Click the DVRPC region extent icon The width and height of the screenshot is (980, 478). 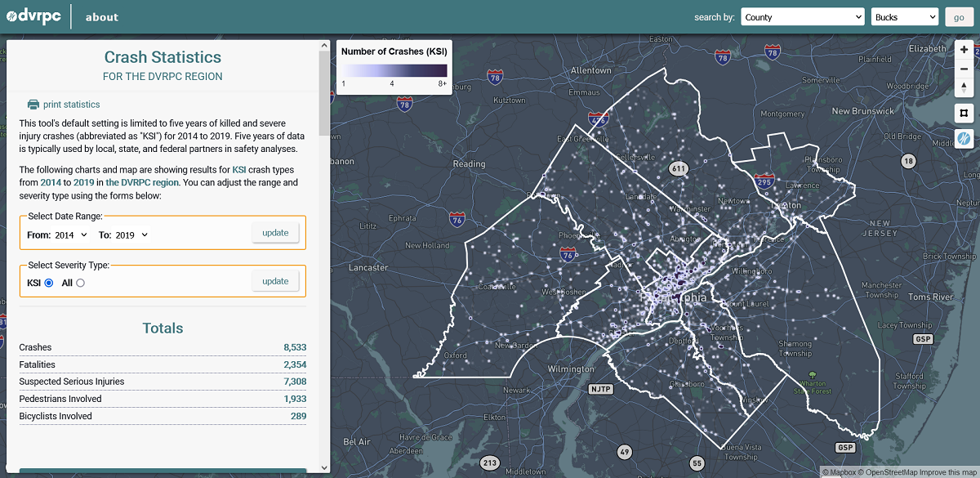pyautogui.click(x=964, y=140)
